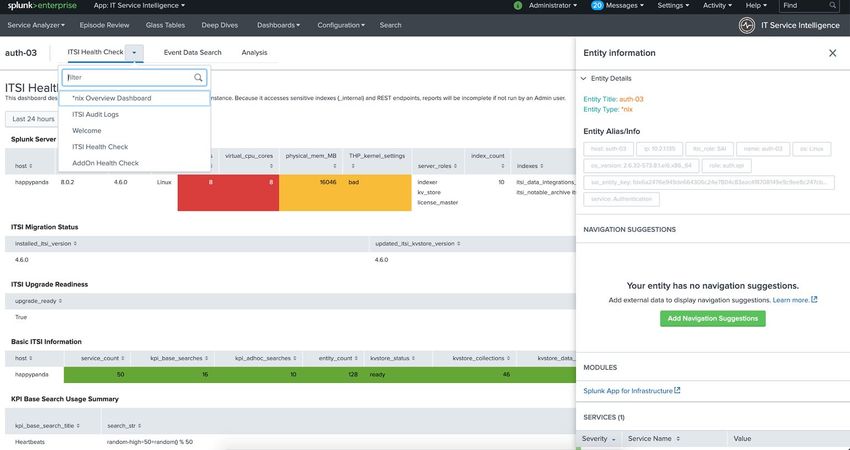The width and height of the screenshot is (850, 450).
Task: Switch to the Event Data Search tab
Action: click(x=192, y=53)
